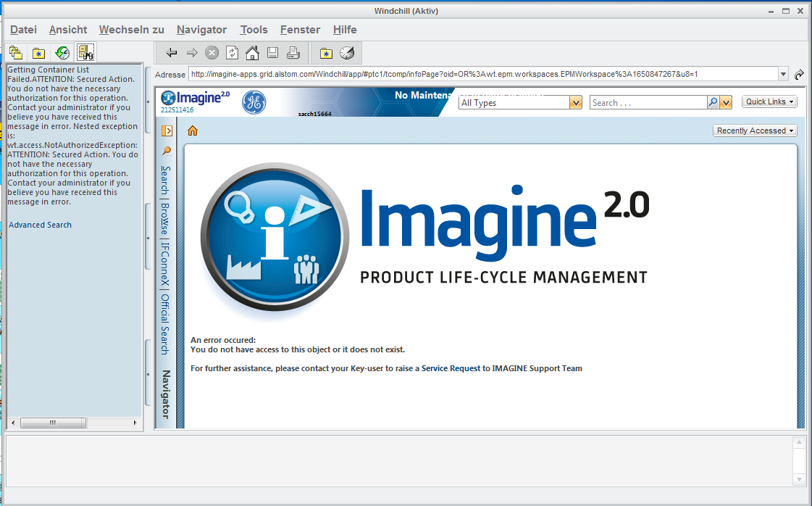Image resolution: width=812 pixels, height=506 pixels.
Task: Run search with the magnifying glass button
Action: [x=713, y=102]
